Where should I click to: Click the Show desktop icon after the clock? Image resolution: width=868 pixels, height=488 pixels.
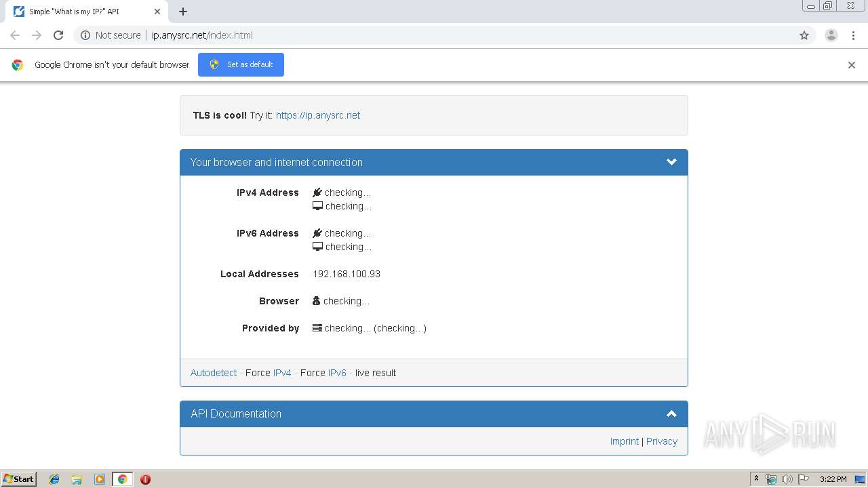coord(860,479)
